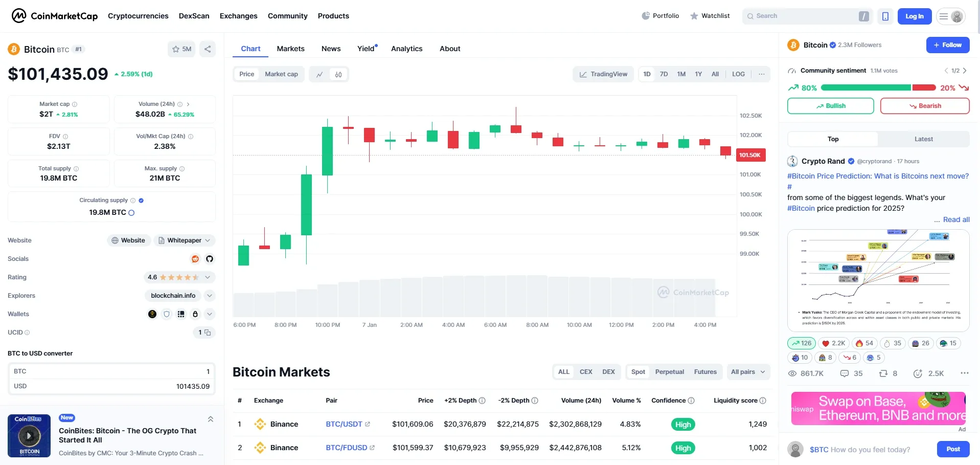Viewport: 980px width, 465px height.
Task: Copy the UCID value
Action: pos(208,333)
